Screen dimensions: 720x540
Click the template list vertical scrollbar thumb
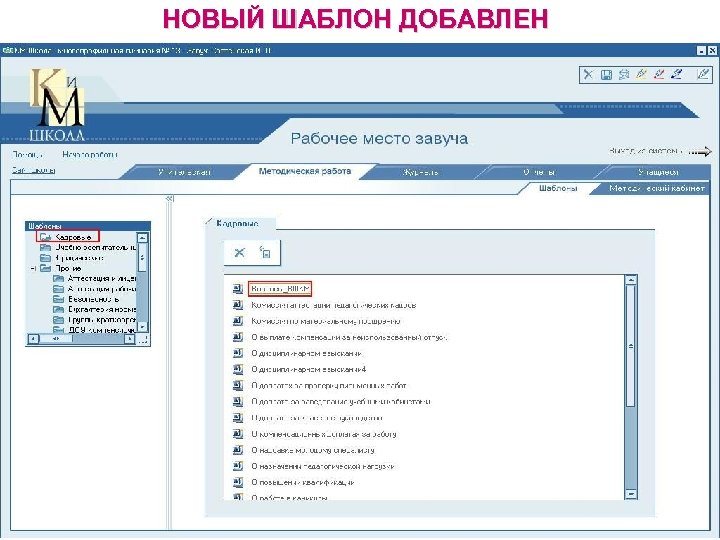point(631,346)
